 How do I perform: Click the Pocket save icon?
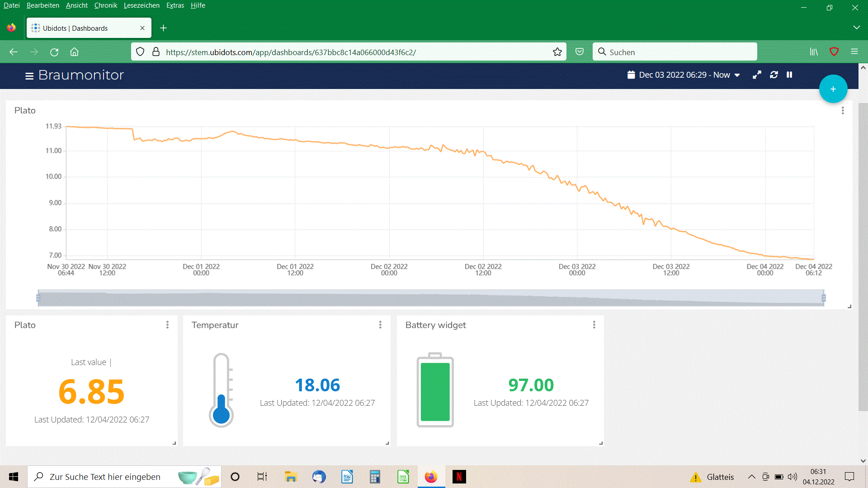click(x=580, y=52)
